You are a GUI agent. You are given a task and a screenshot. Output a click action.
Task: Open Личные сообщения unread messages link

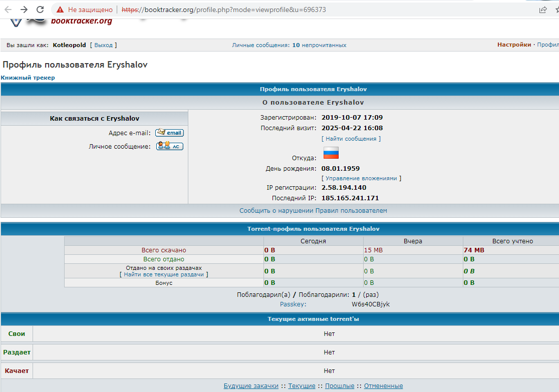tap(289, 45)
